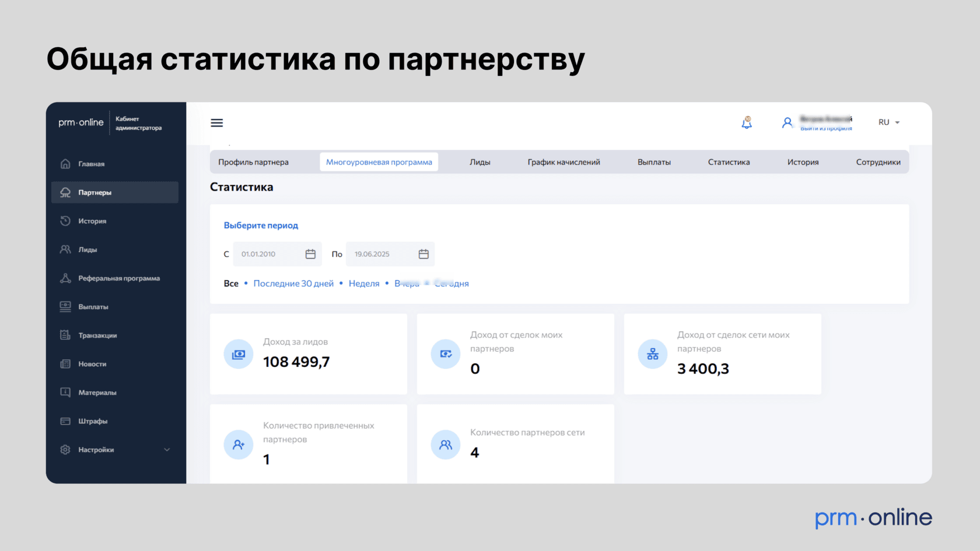Filter by Последние 30 дней
Viewport: 980px width, 551px height.
pyautogui.click(x=293, y=283)
